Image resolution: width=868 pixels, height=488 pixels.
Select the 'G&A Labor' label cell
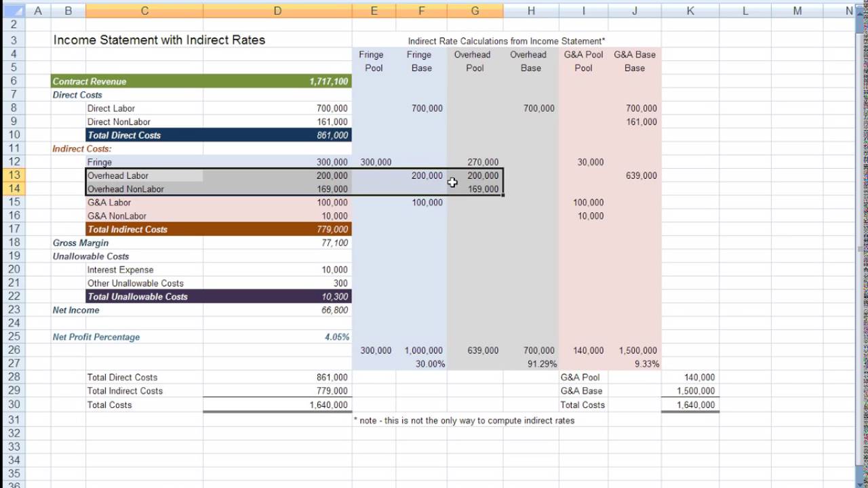(144, 203)
